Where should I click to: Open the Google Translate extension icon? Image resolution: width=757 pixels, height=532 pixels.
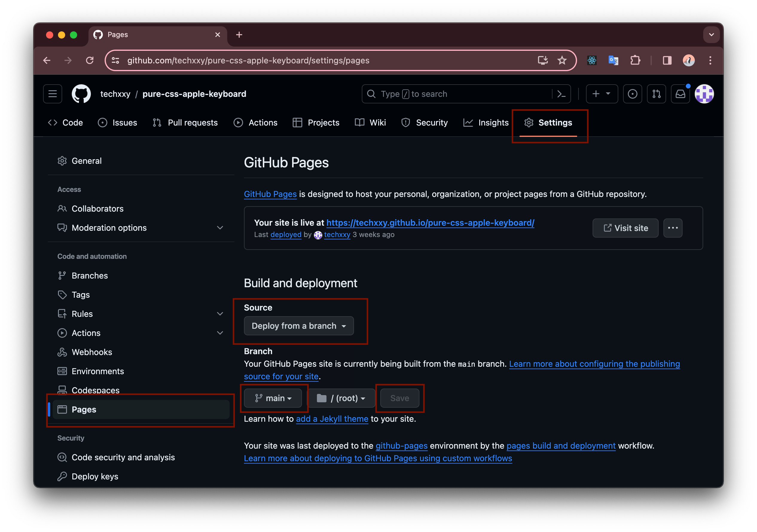(x=613, y=60)
